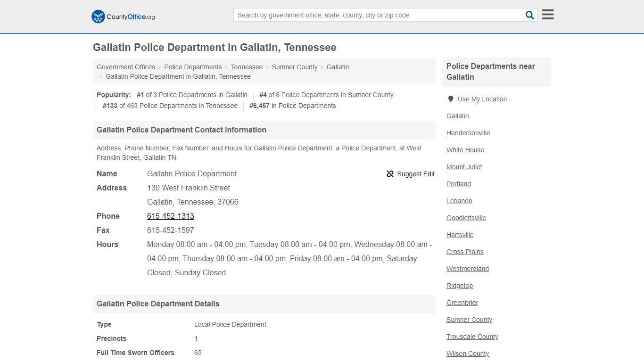Open Sumner County sidebar link
Screen dimensions: 644x362
[x=469, y=320]
